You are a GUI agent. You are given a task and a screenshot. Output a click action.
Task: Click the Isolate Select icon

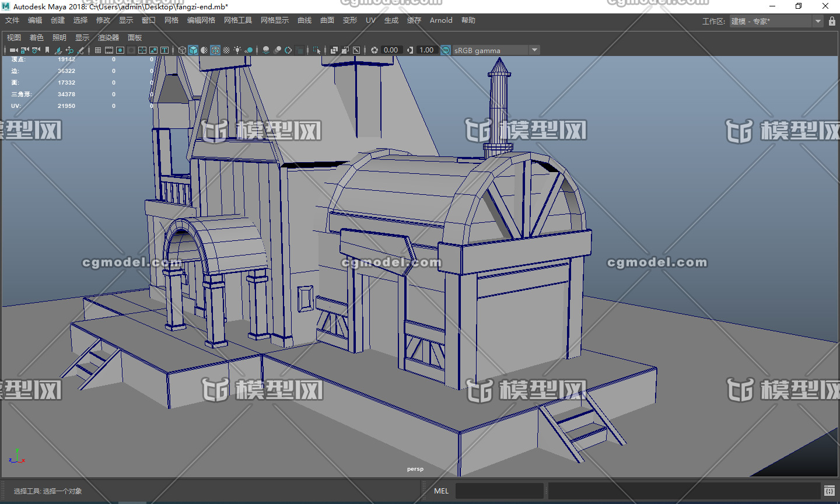point(317,50)
